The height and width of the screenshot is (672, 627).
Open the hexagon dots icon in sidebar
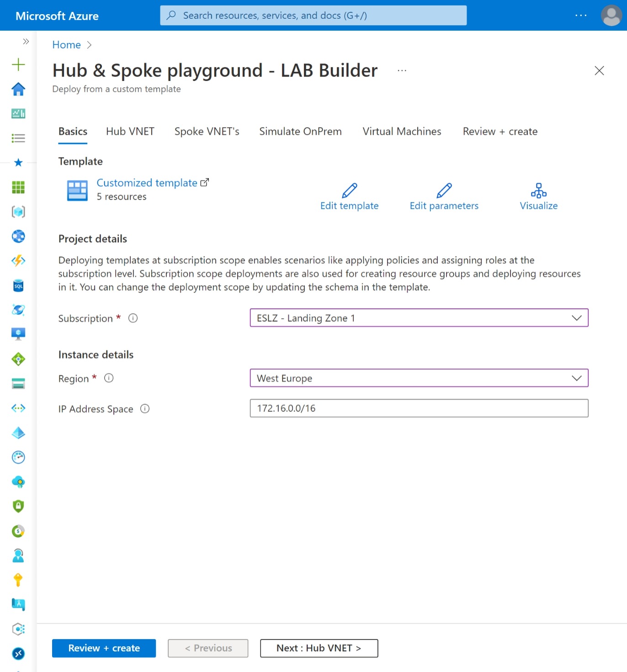18,629
